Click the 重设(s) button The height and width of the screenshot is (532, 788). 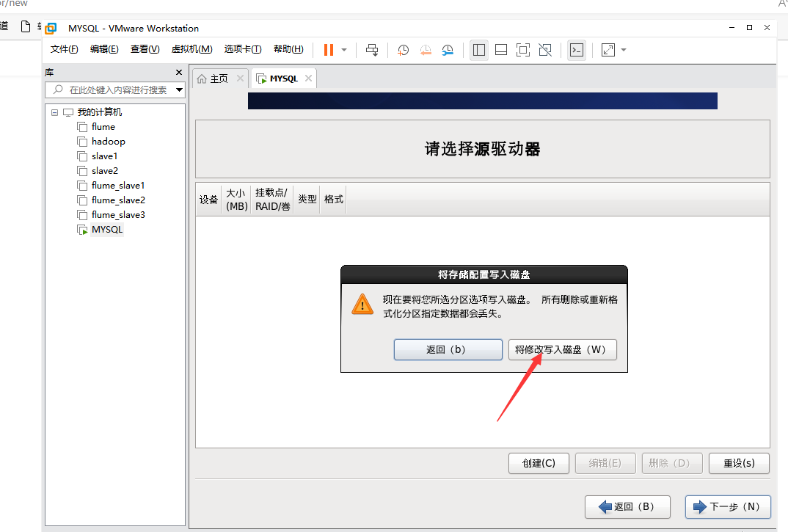(739, 463)
